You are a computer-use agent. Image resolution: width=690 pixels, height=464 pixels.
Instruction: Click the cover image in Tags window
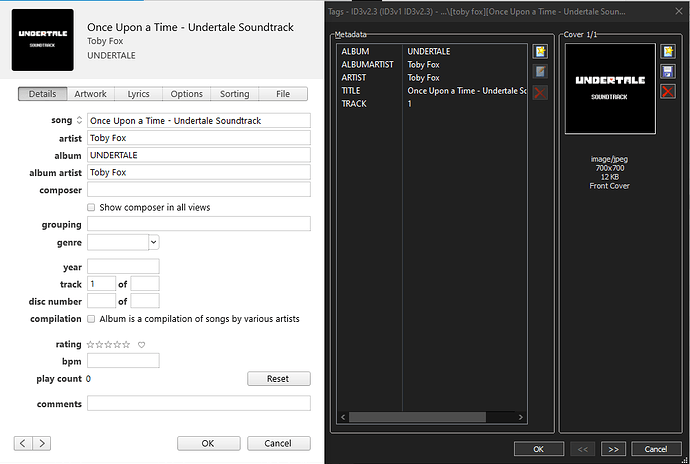[x=610, y=88]
